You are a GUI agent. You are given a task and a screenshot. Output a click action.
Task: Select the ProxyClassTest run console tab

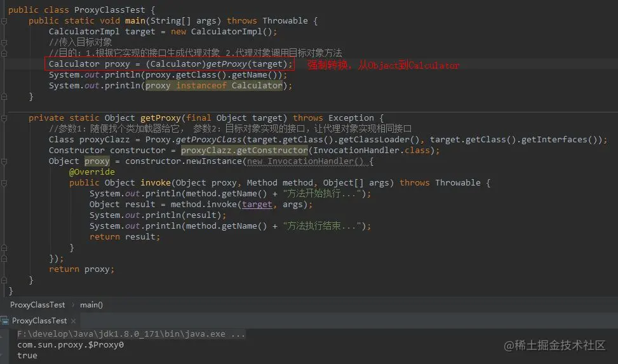pyautogui.click(x=39, y=321)
